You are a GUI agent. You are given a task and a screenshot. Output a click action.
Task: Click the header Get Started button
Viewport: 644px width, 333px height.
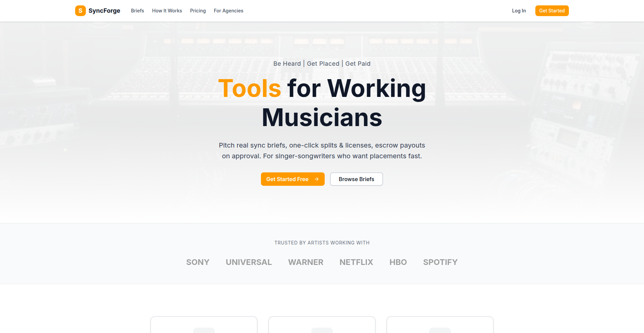tap(552, 11)
